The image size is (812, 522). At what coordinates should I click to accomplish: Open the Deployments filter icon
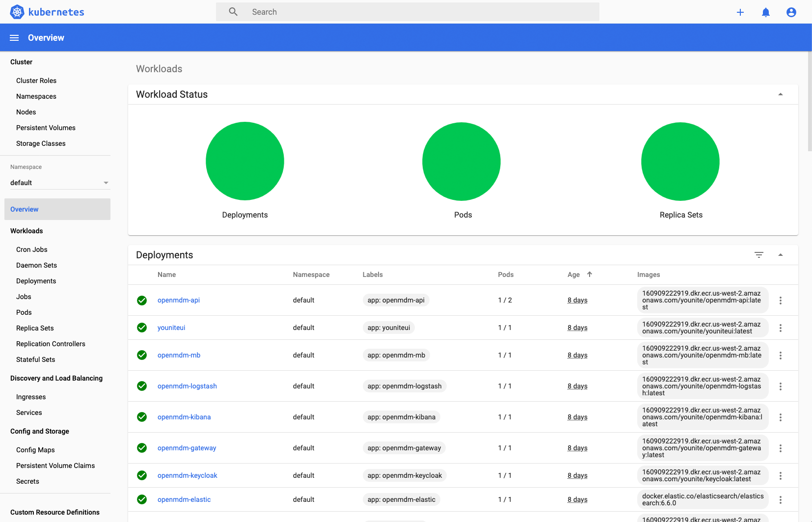pos(759,255)
